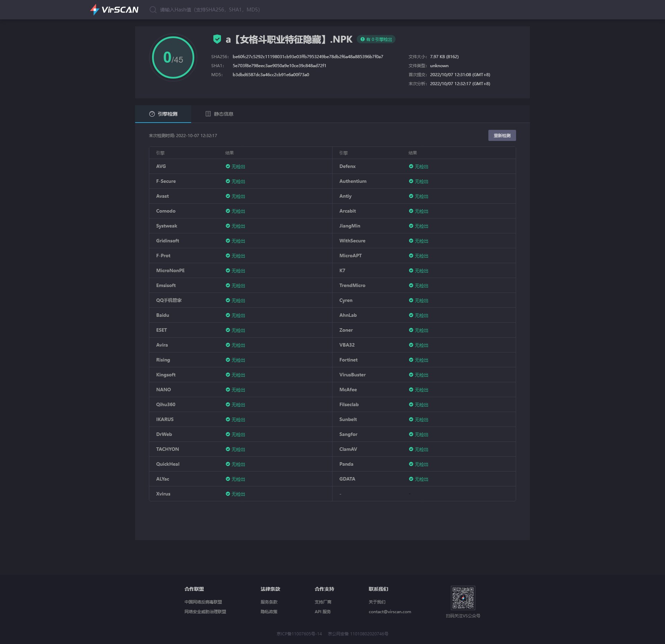The height and width of the screenshot is (644, 665).
Task: Click the Defenx result check icon
Action: click(411, 166)
